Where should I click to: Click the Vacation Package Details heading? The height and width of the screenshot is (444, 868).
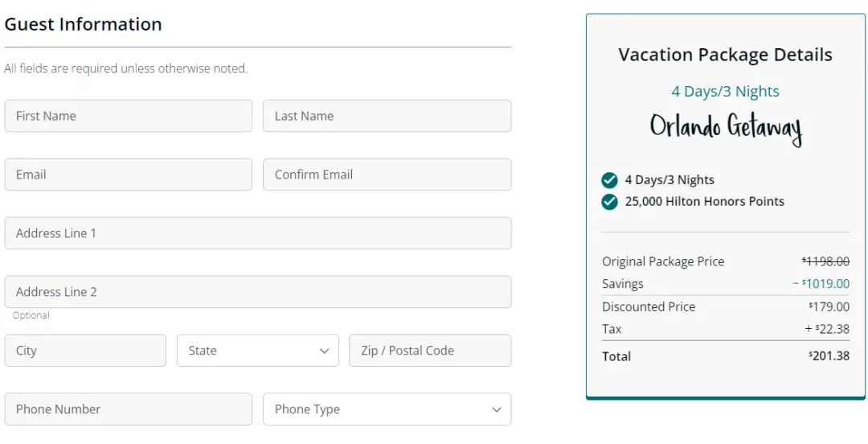click(725, 55)
